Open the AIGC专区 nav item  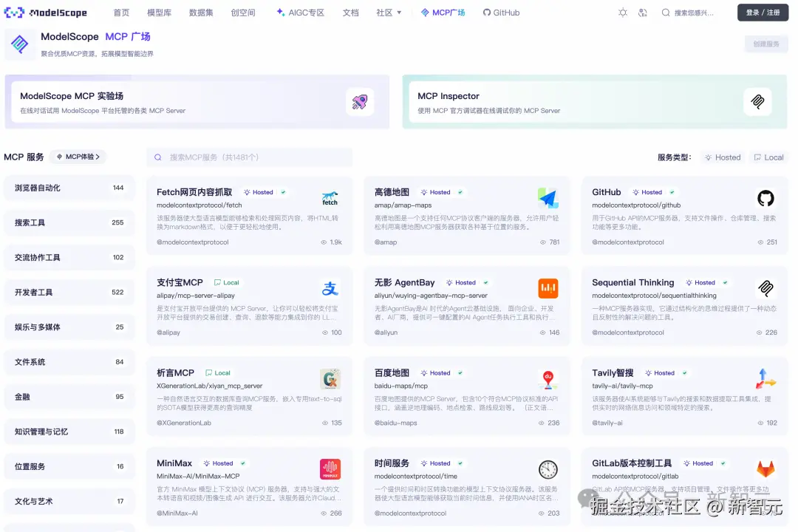tap(300, 13)
